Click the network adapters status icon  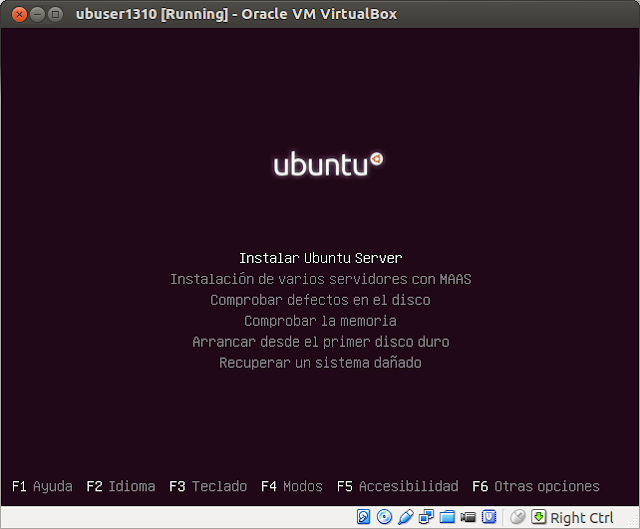click(426, 517)
